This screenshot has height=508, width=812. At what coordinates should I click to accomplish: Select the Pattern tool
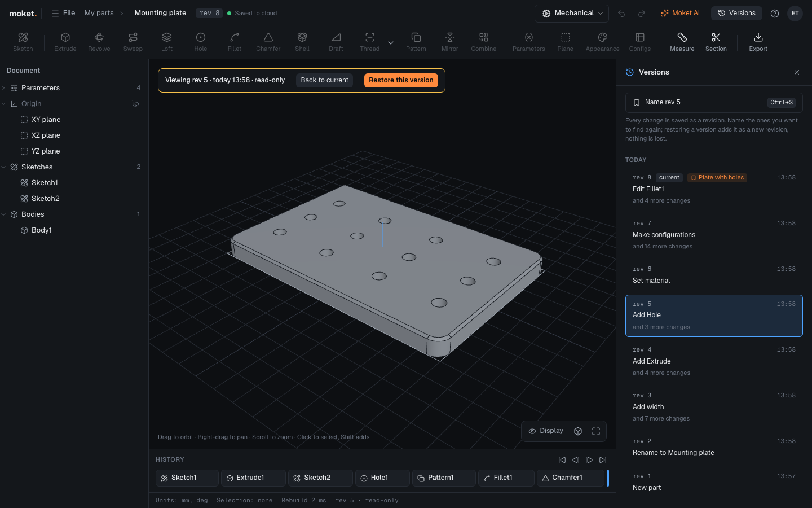pyautogui.click(x=416, y=42)
